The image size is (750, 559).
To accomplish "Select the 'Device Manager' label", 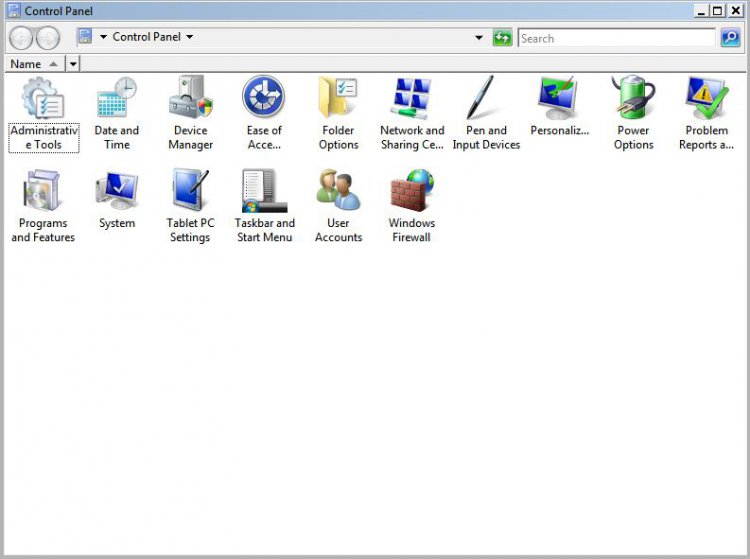I will (x=190, y=138).
